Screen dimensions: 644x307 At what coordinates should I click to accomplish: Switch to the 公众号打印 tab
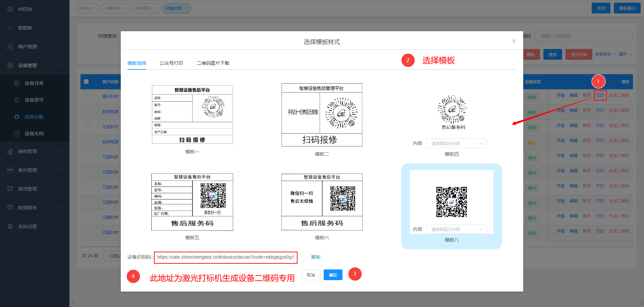(171, 63)
